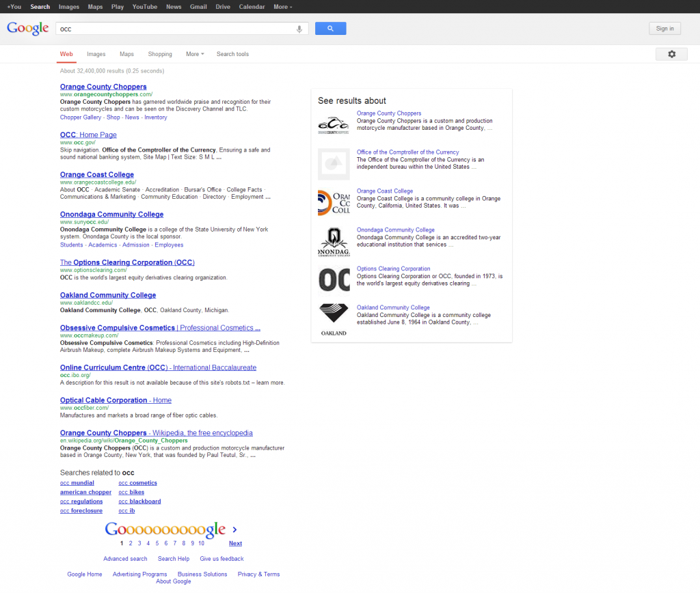700x593 pixels.
Task: Click the Next page link
Action: click(x=235, y=544)
